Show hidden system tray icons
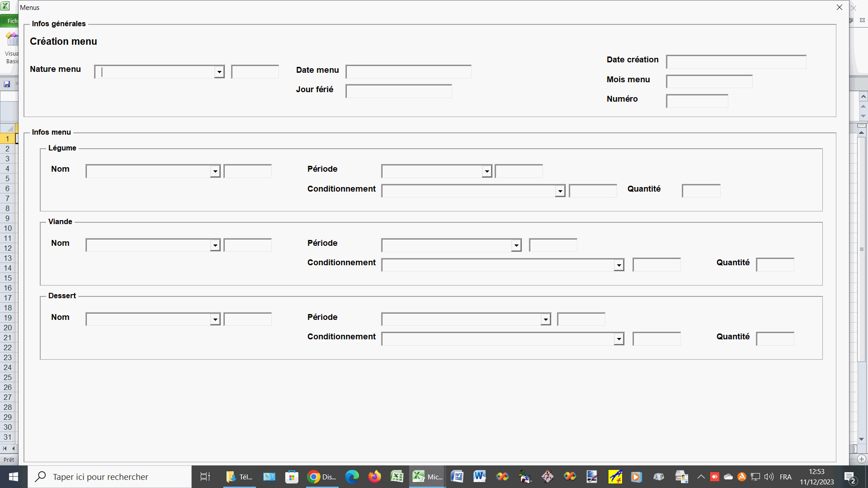The height and width of the screenshot is (488, 868). [x=701, y=477]
